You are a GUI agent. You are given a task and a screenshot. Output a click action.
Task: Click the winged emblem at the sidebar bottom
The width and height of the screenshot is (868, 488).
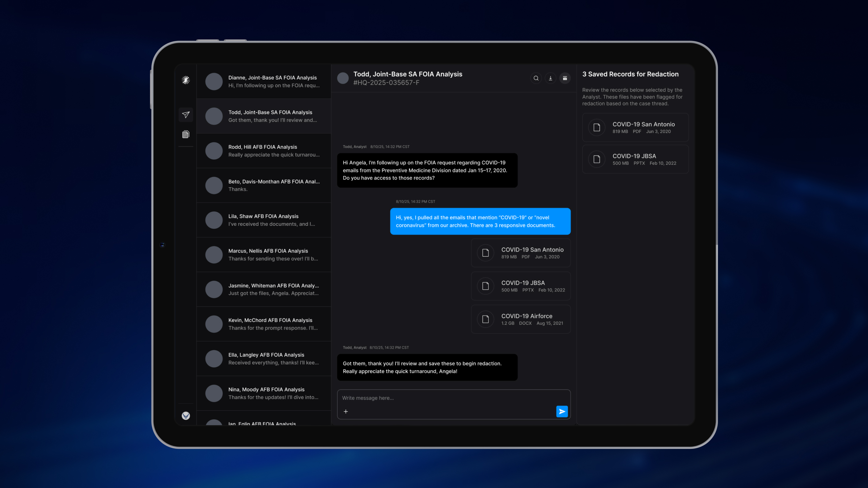pos(186,416)
